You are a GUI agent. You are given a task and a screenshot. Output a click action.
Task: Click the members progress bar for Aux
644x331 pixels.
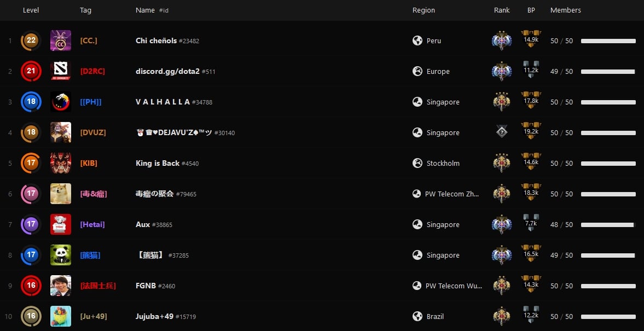[x=608, y=224]
